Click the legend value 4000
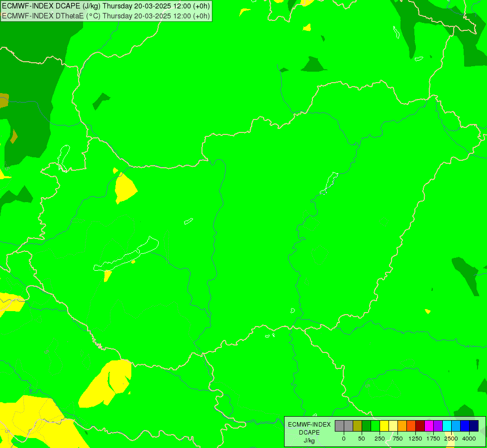 tap(469, 439)
